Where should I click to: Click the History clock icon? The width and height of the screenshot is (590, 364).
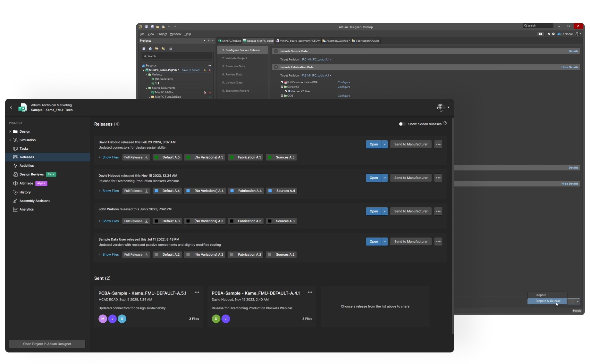[x=15, y=192]
